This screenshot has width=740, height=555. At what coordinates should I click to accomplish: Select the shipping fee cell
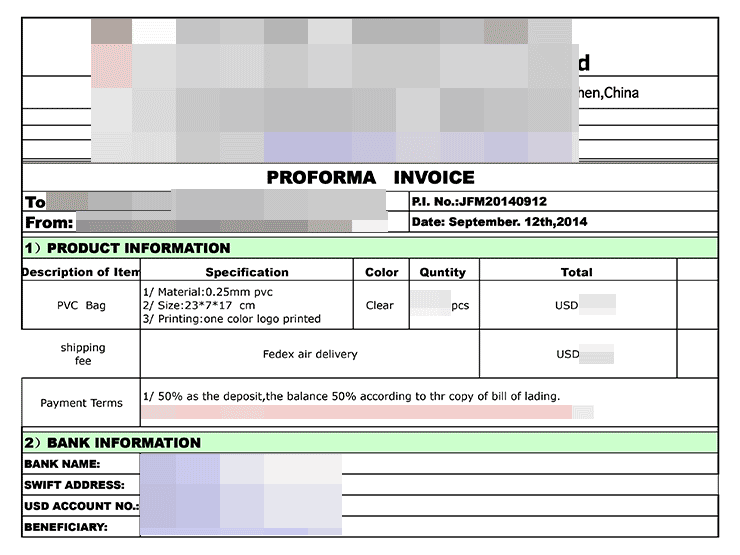(81, 354)
